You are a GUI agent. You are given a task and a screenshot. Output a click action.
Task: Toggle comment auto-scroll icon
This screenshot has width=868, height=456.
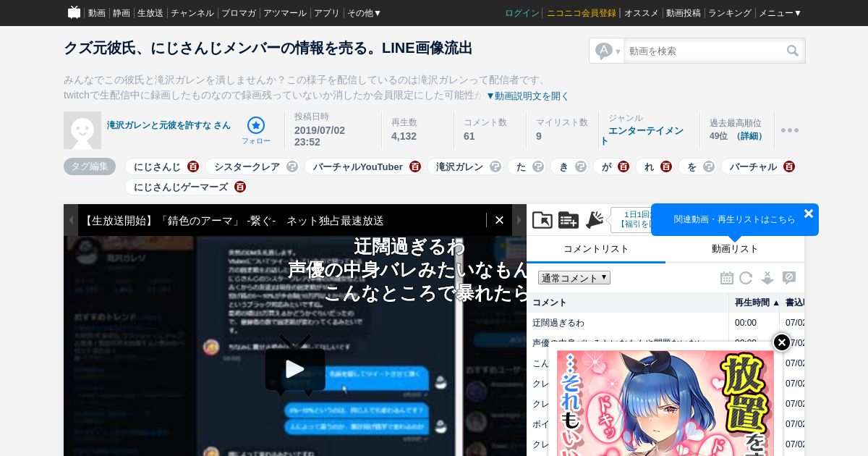[x=767, y=278]
